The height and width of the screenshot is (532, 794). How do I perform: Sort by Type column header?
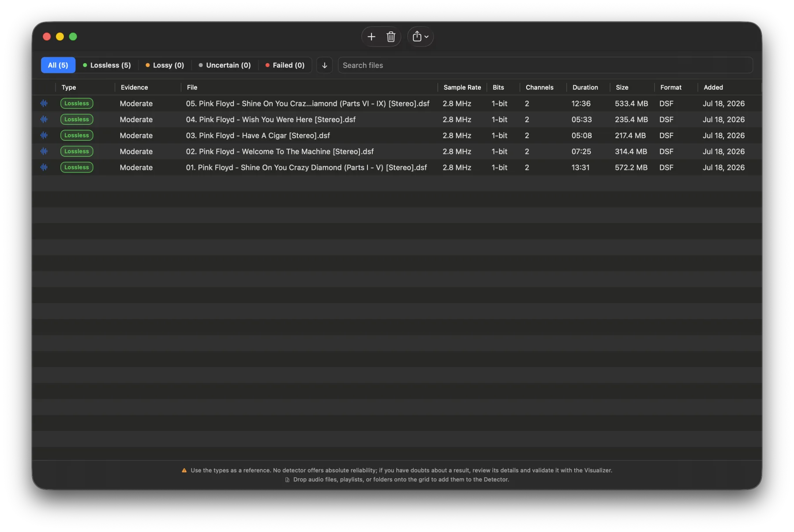pos(69,87)
